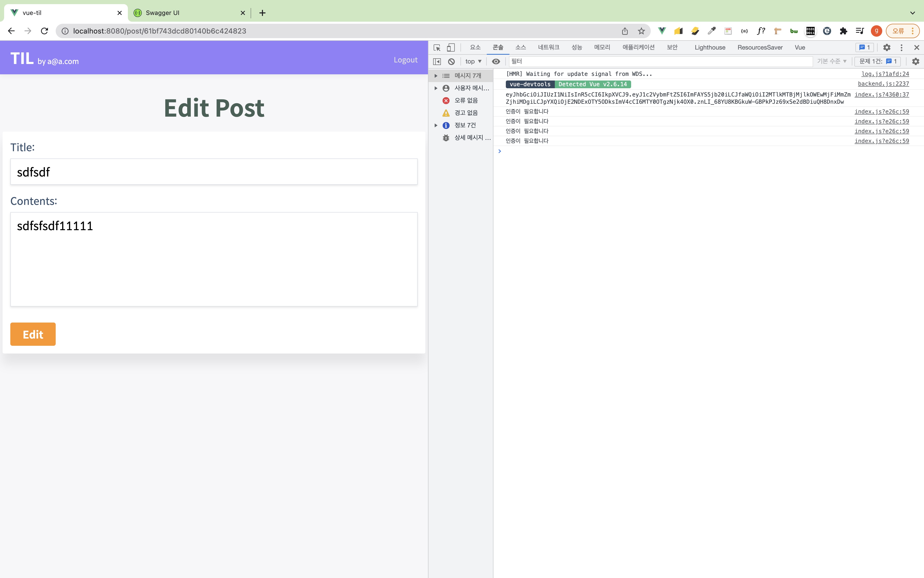This screenshot has width=924, height=578.
Task: Click the browser back arrow
Action: click(11, 31)
